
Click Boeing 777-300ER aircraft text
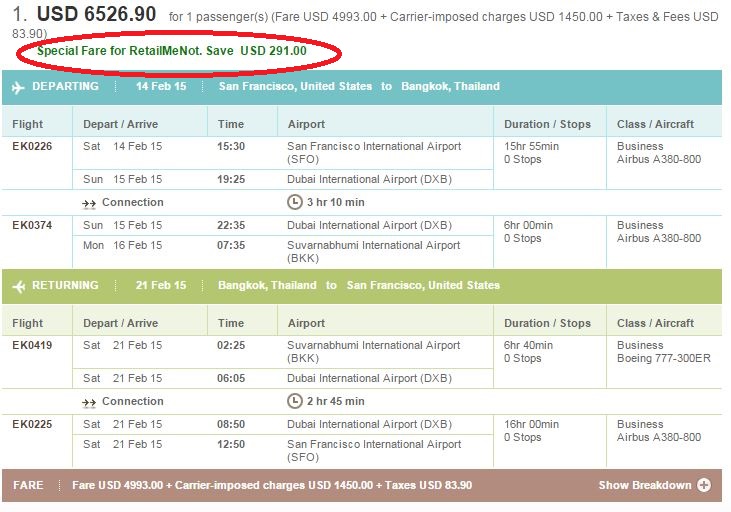(664, 358)
